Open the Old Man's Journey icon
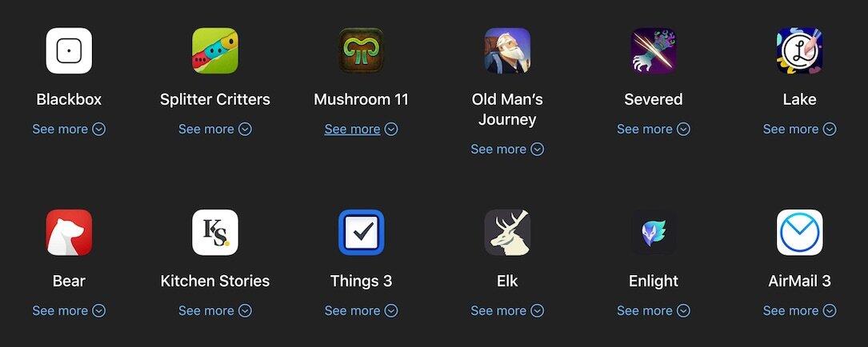The height and width of the screenshot is (347, 868). click(507, 51)
